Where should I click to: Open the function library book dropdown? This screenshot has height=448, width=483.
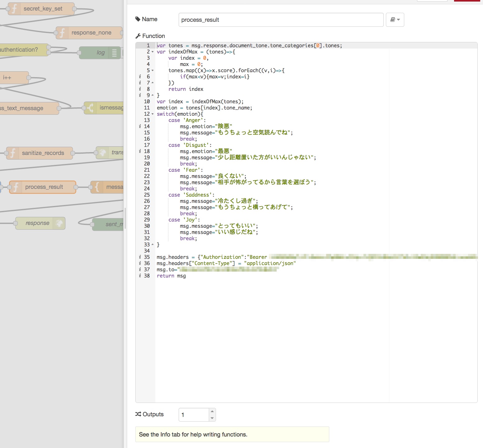pyautogui.click(x=395, y=20)
